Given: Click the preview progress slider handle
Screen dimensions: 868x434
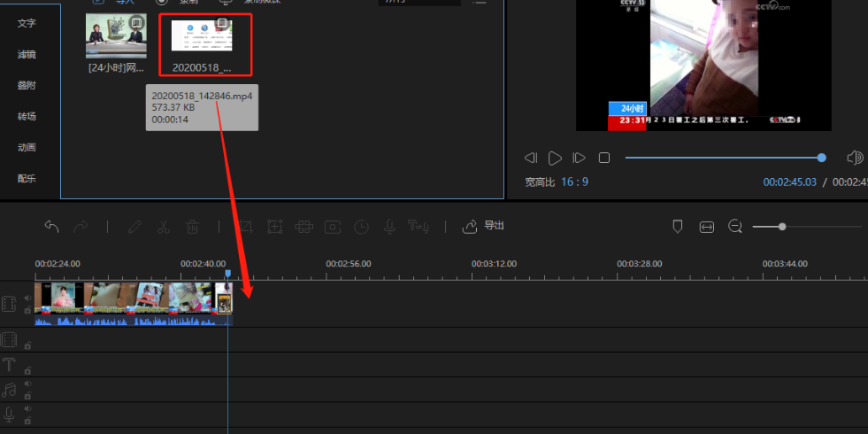Looking at the screenshot, I should [x=821, y=158].
